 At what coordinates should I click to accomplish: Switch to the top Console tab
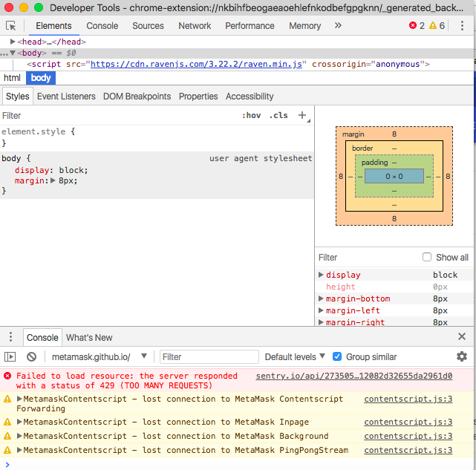[102, 26]
